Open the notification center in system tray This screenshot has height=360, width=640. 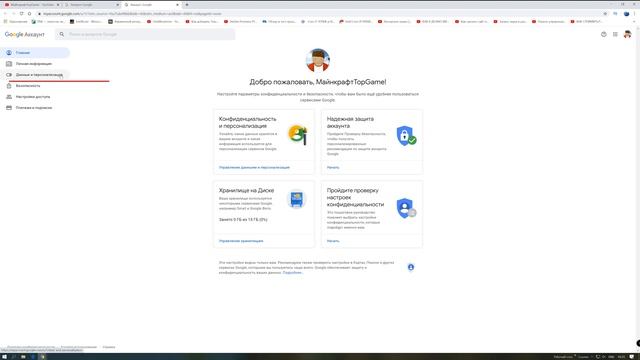(x=632, y=357)
